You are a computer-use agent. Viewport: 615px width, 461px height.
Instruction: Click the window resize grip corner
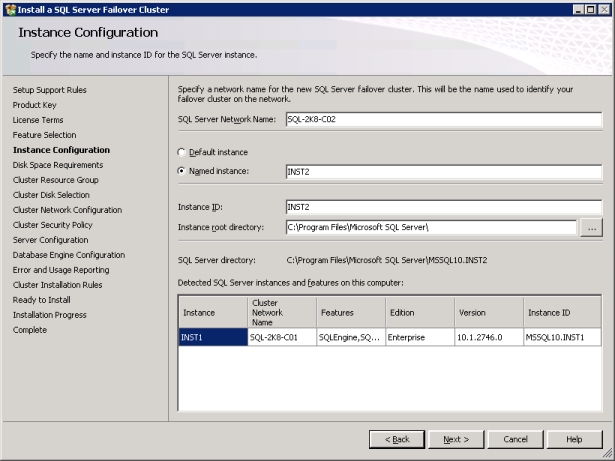coord(607,453)
